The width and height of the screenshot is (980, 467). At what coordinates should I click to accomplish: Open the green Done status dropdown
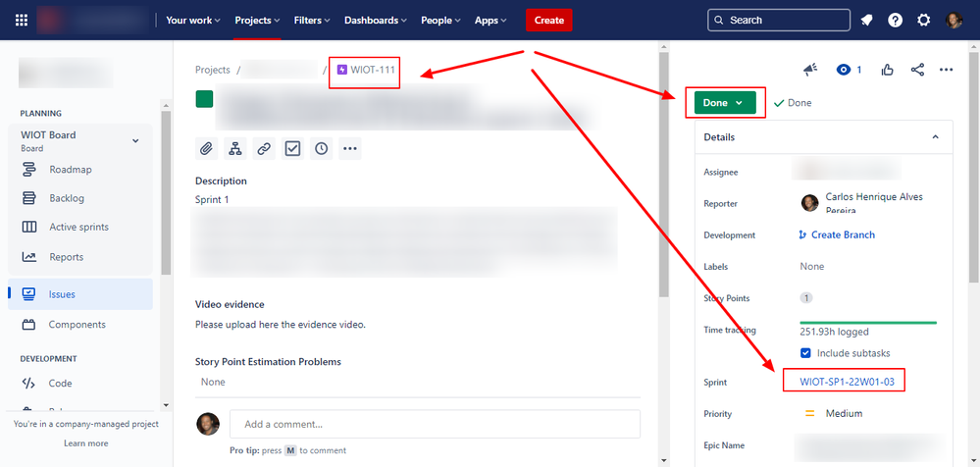click(724, 103)
